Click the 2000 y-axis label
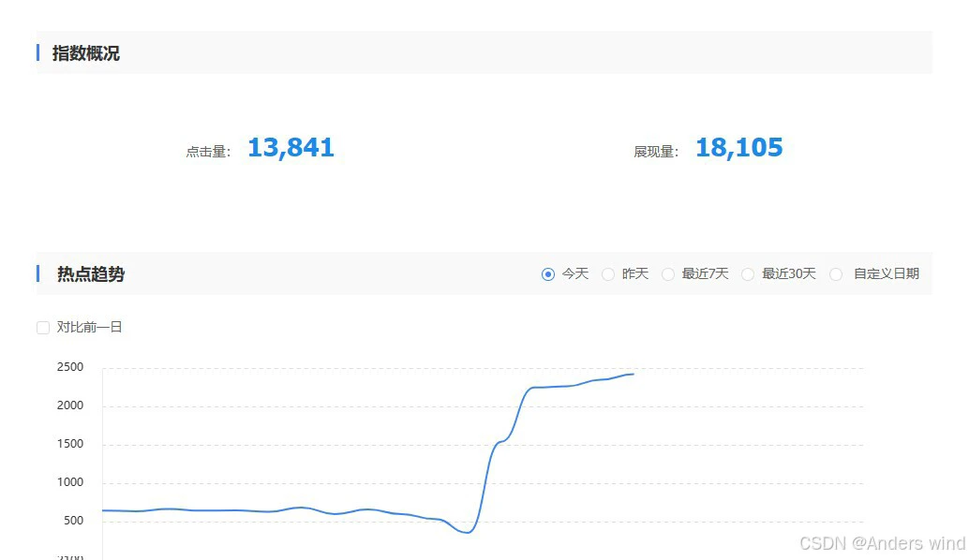 click(x=68, y=405)
